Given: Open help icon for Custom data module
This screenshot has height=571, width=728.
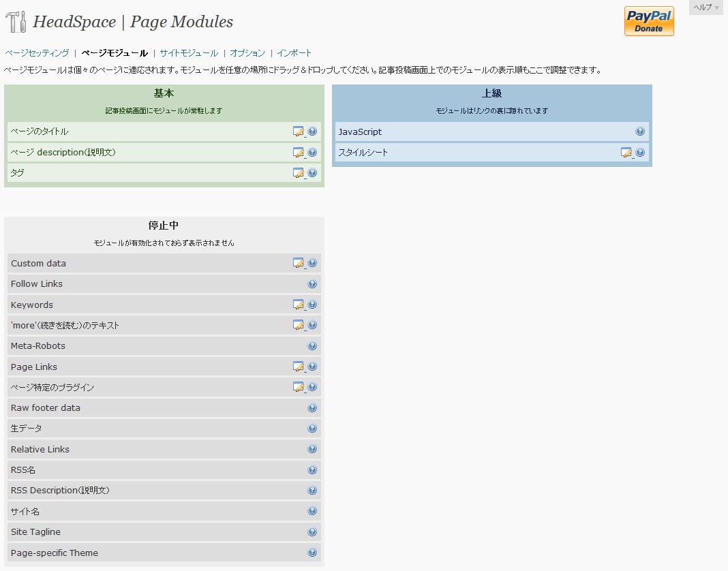Looking at the screenshot, I should pos(312,263).
